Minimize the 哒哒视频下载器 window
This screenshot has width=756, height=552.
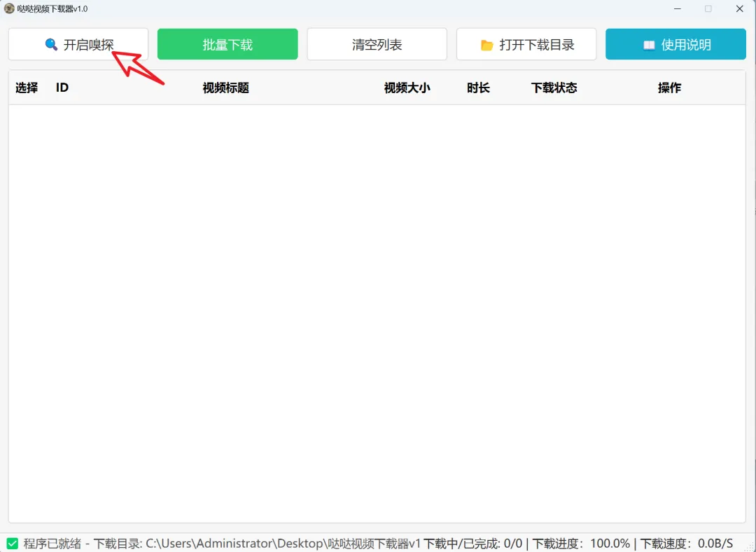[x=678, y=8]
